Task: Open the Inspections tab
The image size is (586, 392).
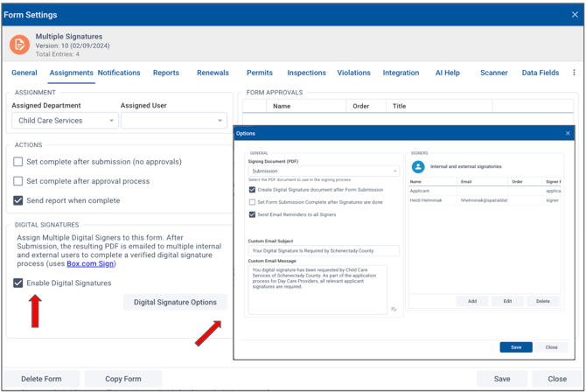Action: point(306,73)
